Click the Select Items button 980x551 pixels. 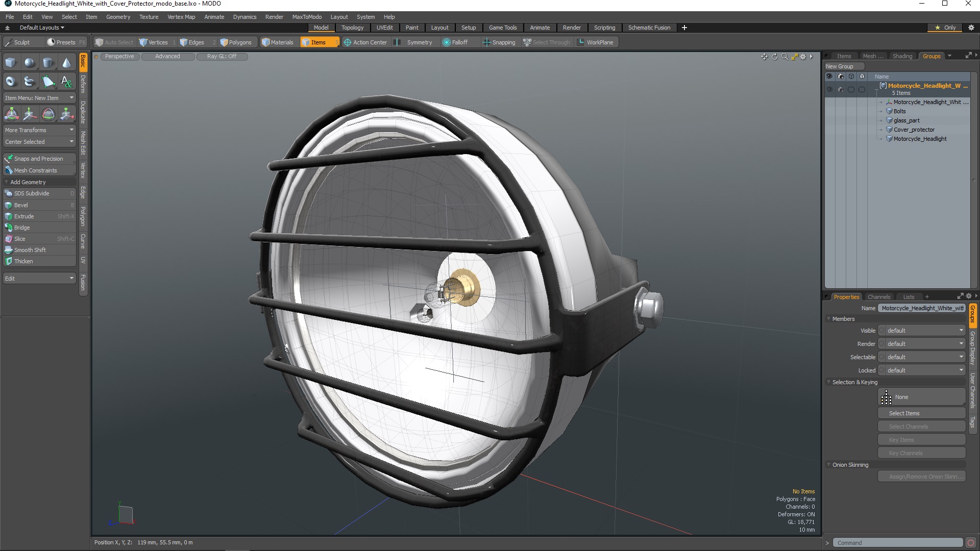[x=921, y=413]
